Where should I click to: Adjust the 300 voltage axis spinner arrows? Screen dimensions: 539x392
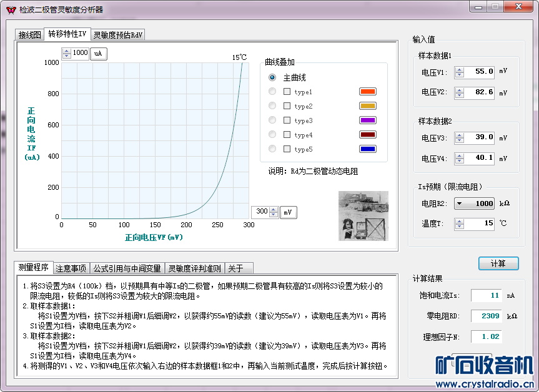[274, 212]
